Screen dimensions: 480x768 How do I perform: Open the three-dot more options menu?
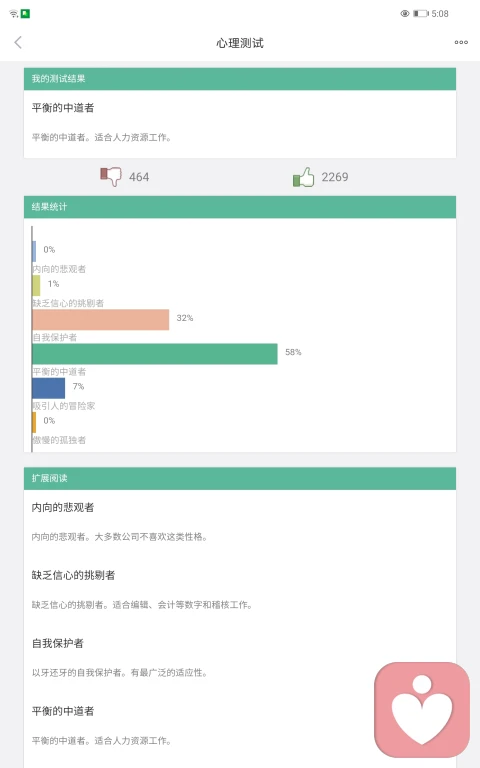click(461, 43)
